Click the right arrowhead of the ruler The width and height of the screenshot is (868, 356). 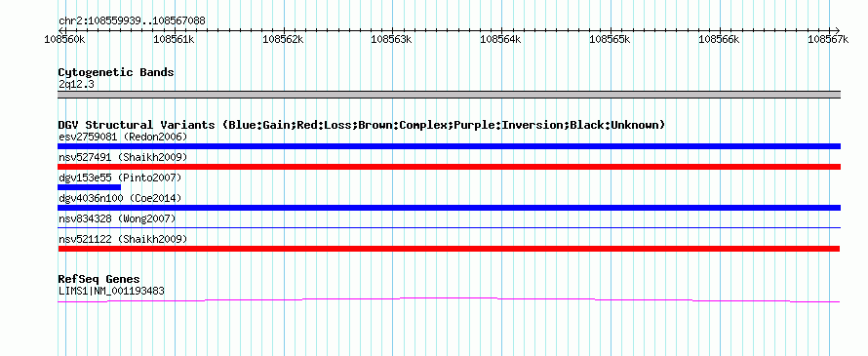coord(838,30)
